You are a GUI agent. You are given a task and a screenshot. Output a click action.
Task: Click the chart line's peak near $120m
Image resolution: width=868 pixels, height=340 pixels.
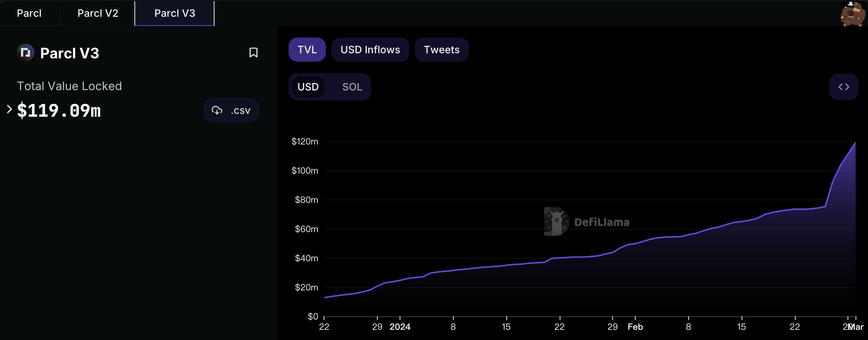pyautogui.click(x=855, y=143)
